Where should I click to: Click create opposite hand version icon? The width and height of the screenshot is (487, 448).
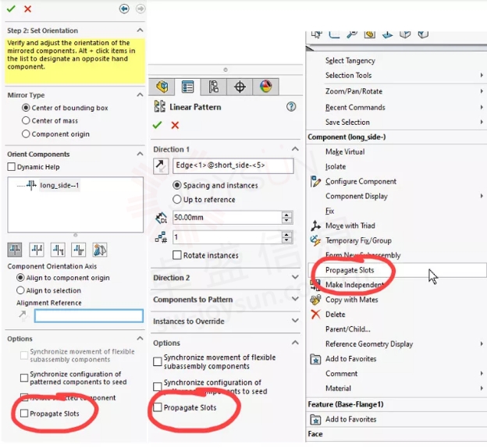pyautogui.click(x=100, y=250)
